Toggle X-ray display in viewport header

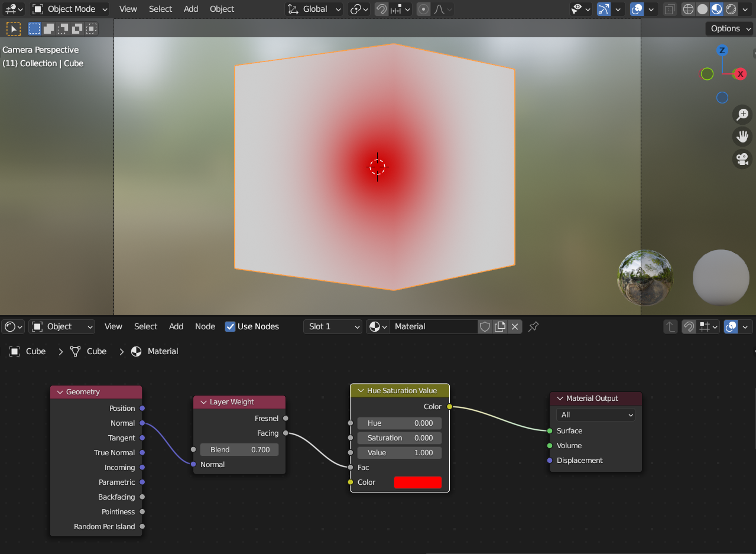pyautogui.click(x=669, y=9)
